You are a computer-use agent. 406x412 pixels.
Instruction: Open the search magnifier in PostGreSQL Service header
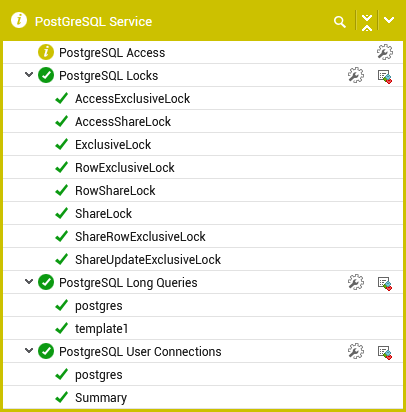coord(340,22)
